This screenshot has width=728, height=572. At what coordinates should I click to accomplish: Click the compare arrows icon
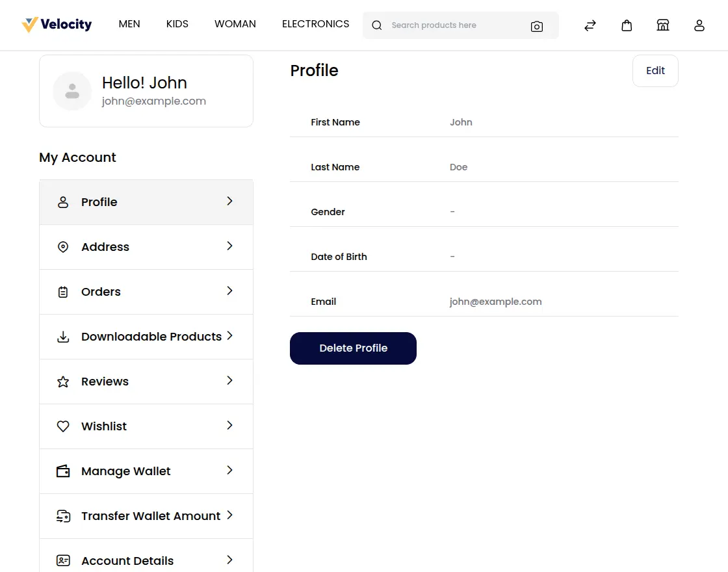coord(590,25)
